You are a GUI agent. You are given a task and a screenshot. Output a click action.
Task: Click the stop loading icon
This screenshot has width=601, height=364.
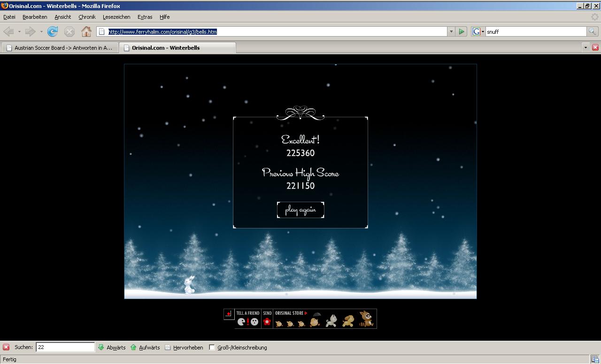point(69,31)
